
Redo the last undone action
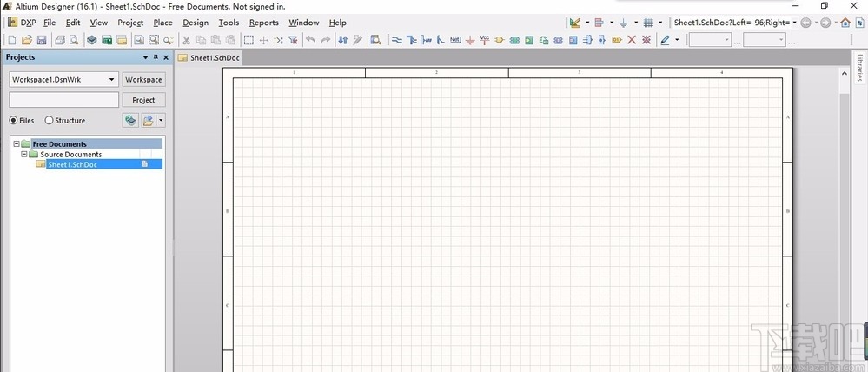pos(326,40)
